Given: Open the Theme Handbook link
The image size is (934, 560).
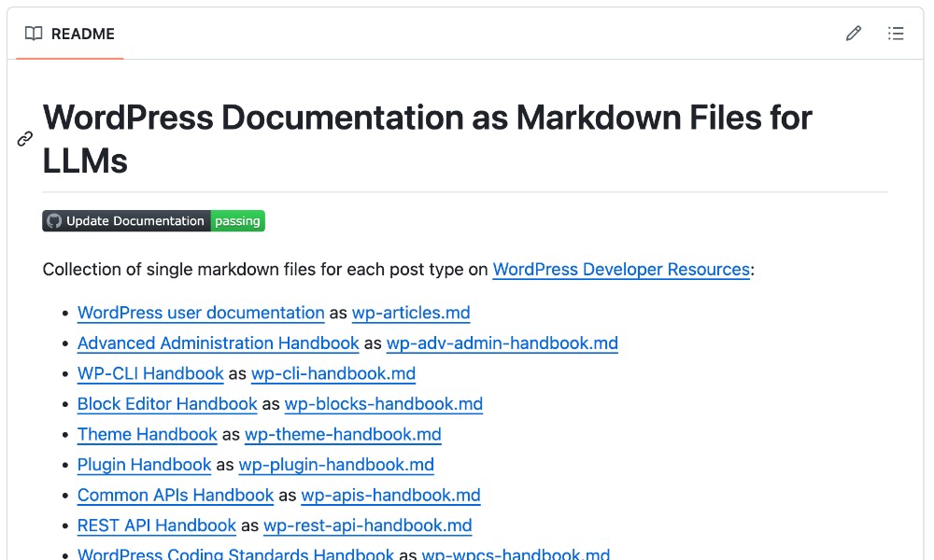Looking at the screenshot, I should 147,434.
